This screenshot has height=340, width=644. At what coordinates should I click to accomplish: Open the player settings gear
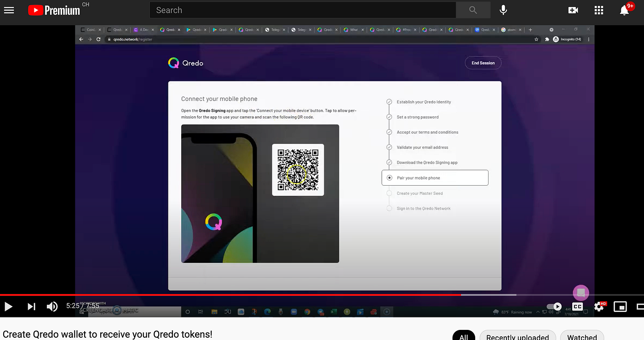point(599,306)
